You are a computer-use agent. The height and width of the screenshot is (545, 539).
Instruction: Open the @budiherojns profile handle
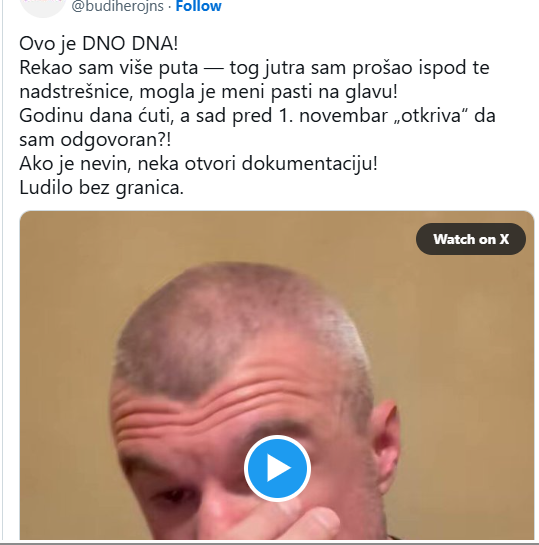pyautogui.click(x=117, y=6)
